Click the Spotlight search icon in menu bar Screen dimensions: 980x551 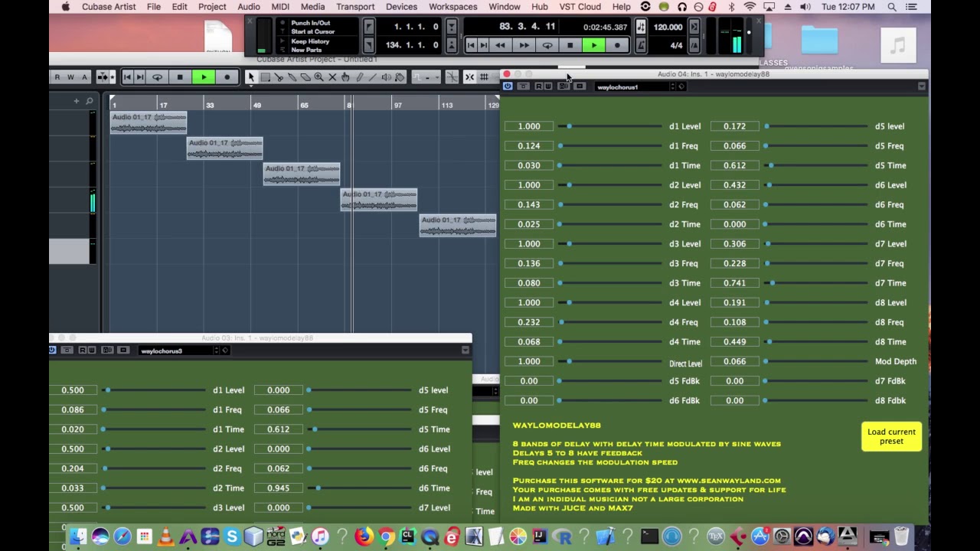pyautogui.click(x=892, y=7)
